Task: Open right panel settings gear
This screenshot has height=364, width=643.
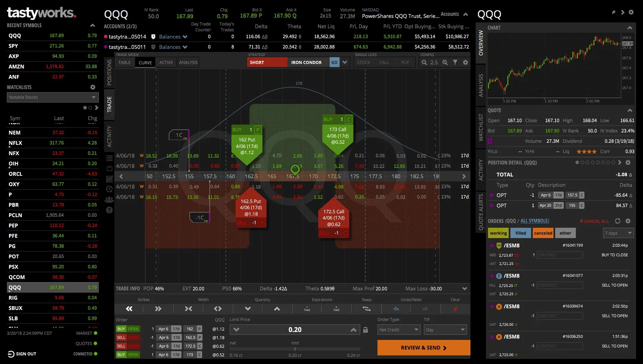Action: pyautogui.click(x=631, y=12)
